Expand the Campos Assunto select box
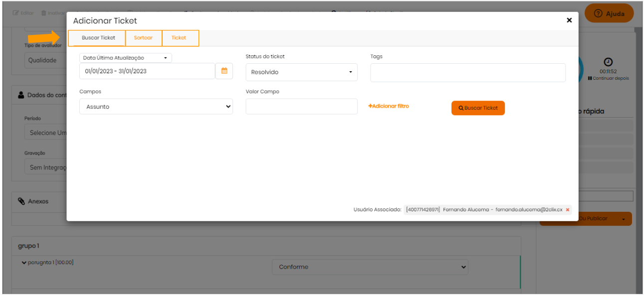The image size is (644, 295). point(156,107)
